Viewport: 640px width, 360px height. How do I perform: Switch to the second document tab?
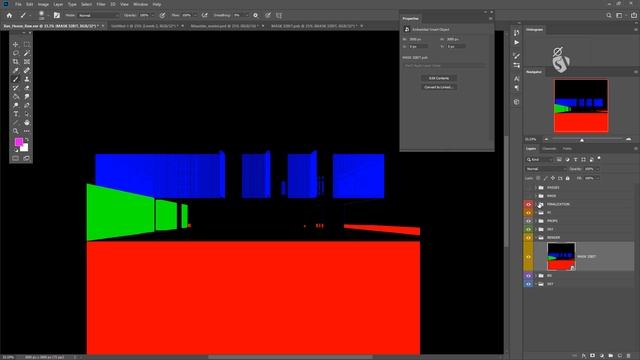tap(145, 26)
